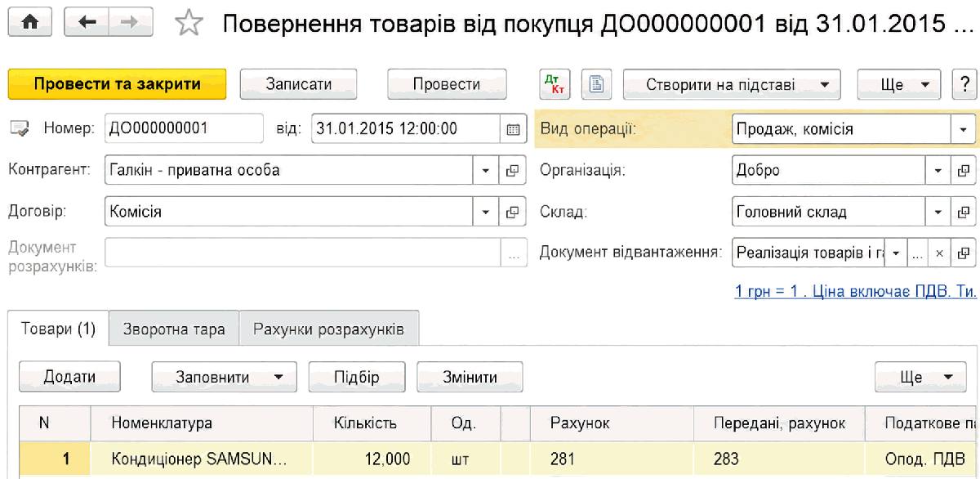Expand Організація dropdown list
Screen dimensions: 980x479
938,170
